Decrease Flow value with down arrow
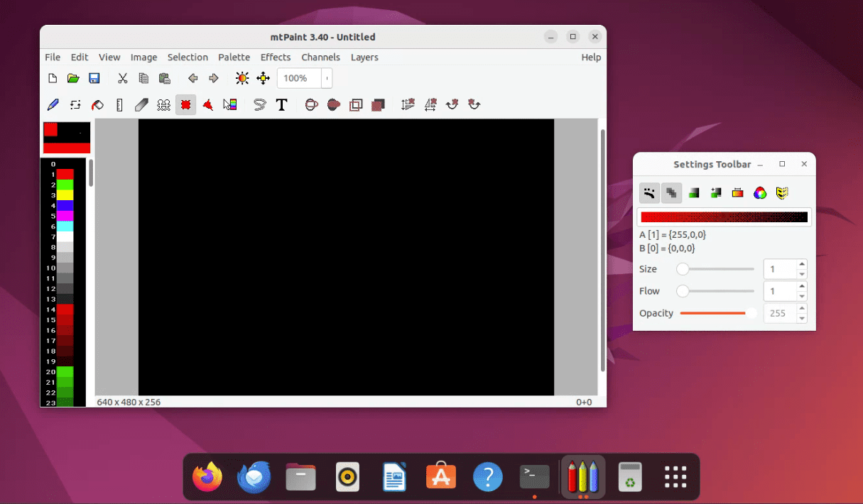The height and width of the screenshot is (504, 863). click(802, 296)
